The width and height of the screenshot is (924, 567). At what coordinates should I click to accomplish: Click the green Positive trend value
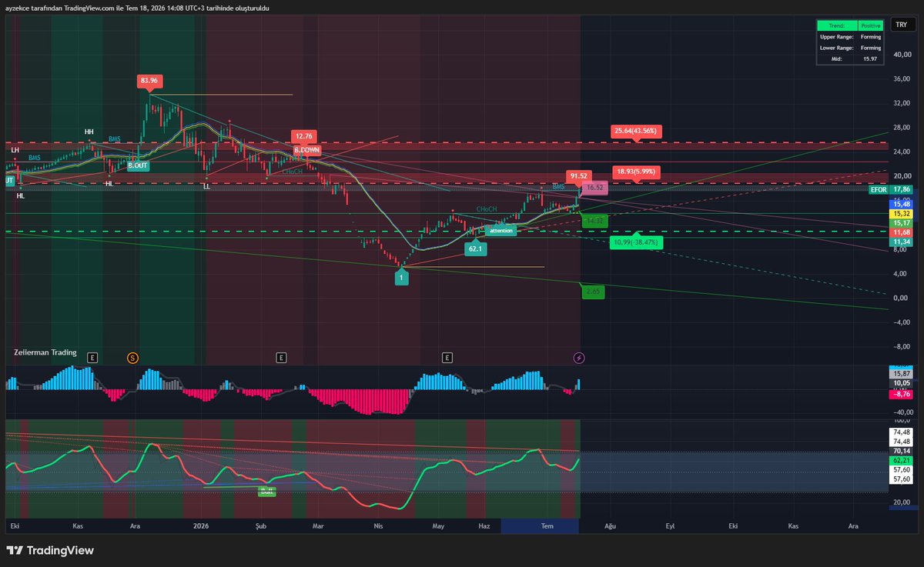click(x=870, y=25)
